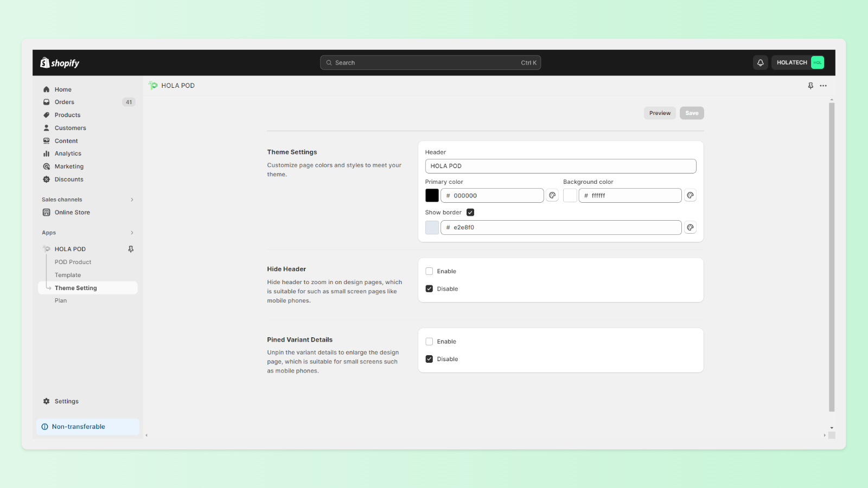Click the Products tag icon
868x488 pixels.
47,115
